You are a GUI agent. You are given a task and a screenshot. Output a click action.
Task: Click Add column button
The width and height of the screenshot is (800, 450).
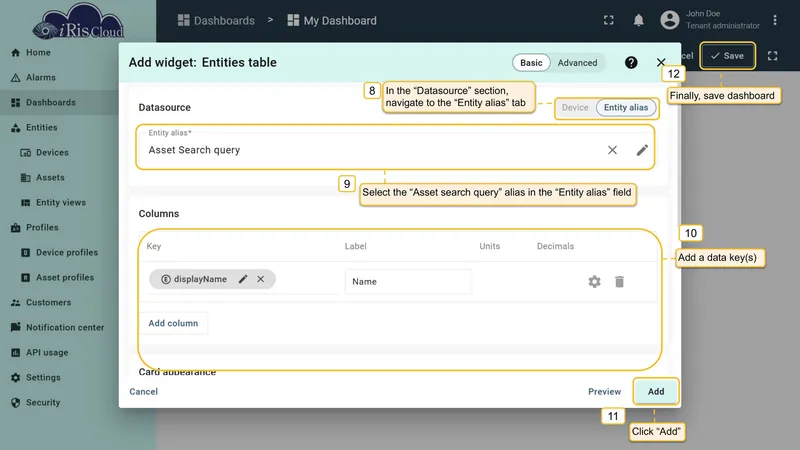[173, 323]
